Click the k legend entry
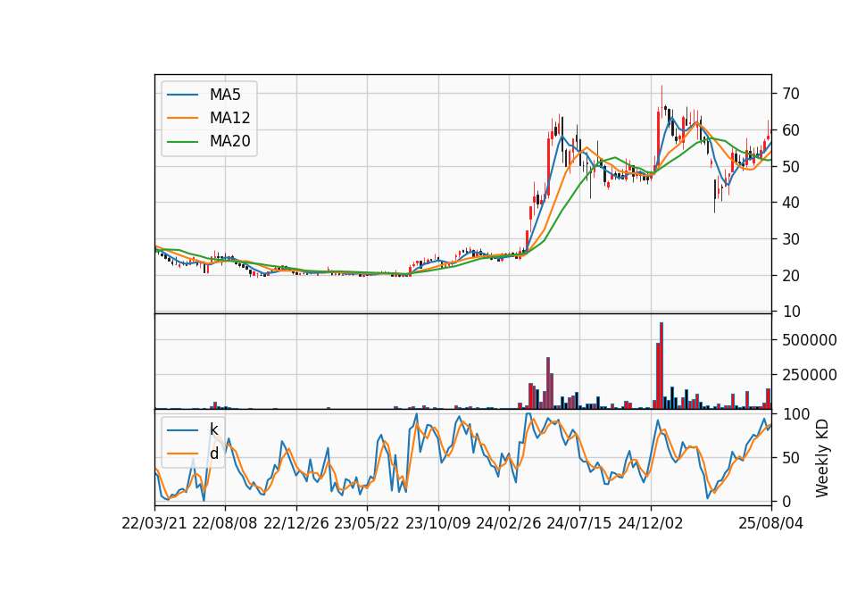Image resolution: width=857 pixels, height=616 pixels. 213,429
